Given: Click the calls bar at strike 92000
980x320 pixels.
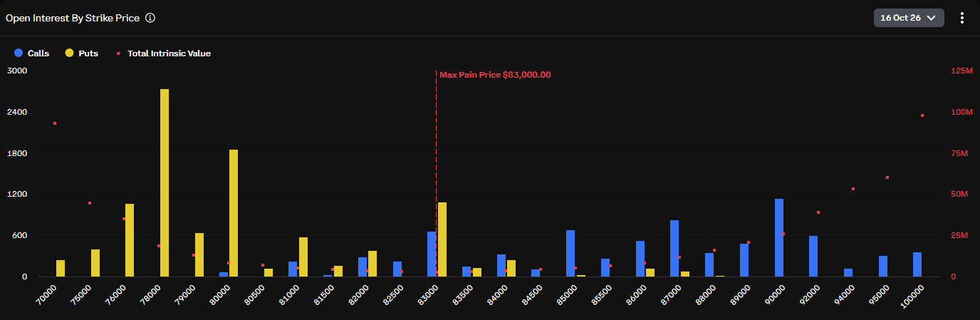Looking at the screenshot, I should point(813,256).
